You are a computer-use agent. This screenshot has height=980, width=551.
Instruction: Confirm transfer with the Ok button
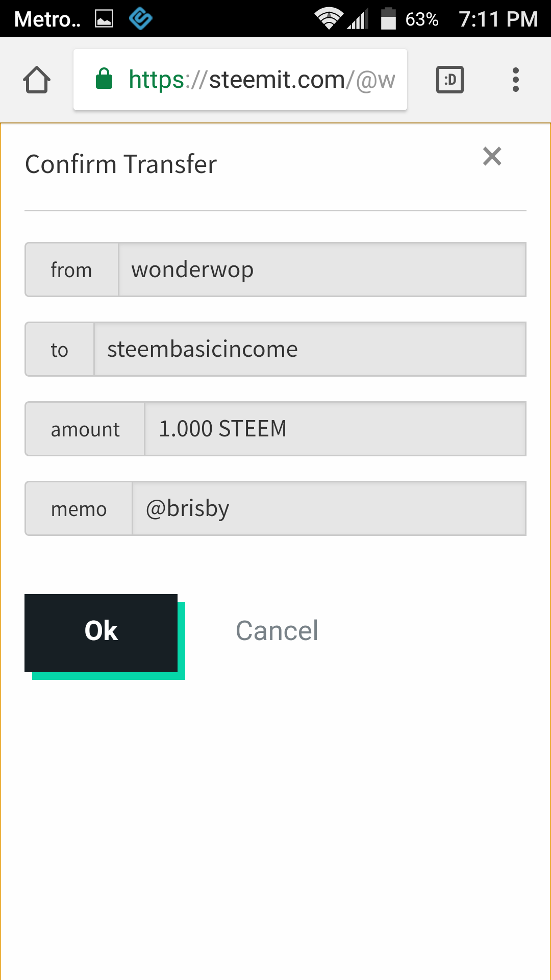coord(101,633)
